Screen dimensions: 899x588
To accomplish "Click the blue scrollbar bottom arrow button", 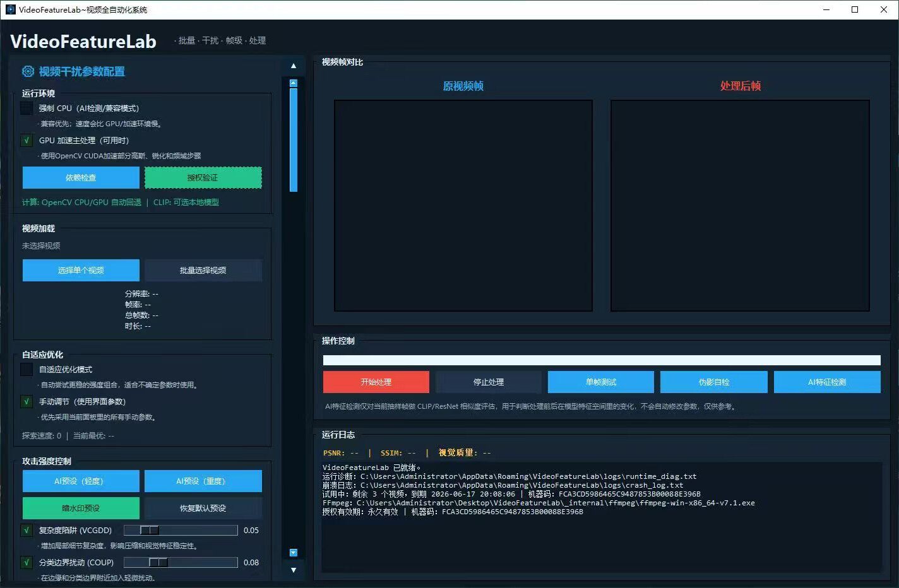I will pyautogui.click(x=293, y=553).
